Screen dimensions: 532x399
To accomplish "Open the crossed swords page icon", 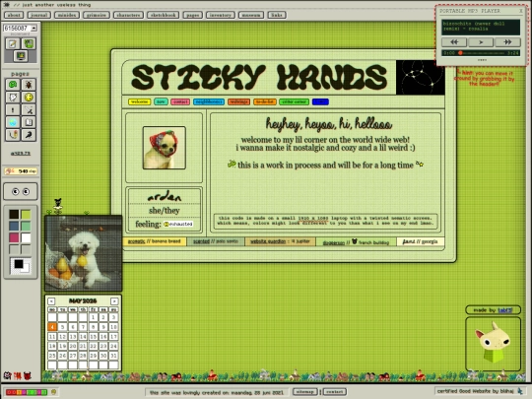I will [x=29, y=110].
